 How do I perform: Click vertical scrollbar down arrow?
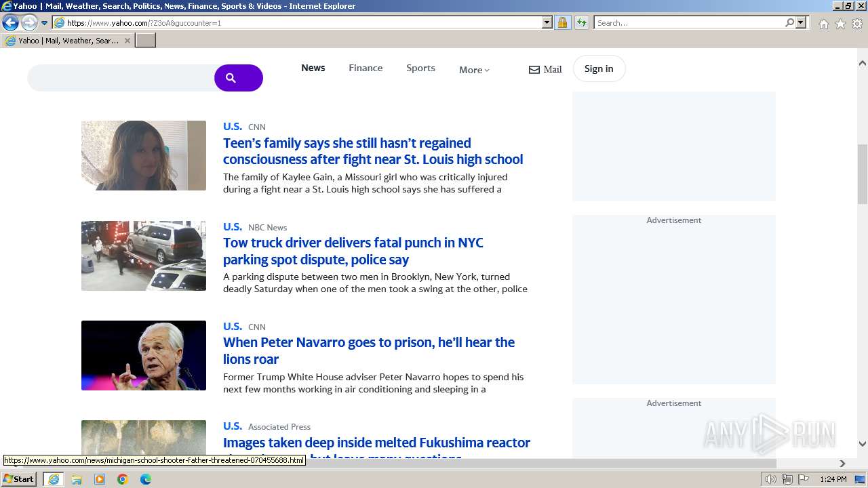coord(863,444)
